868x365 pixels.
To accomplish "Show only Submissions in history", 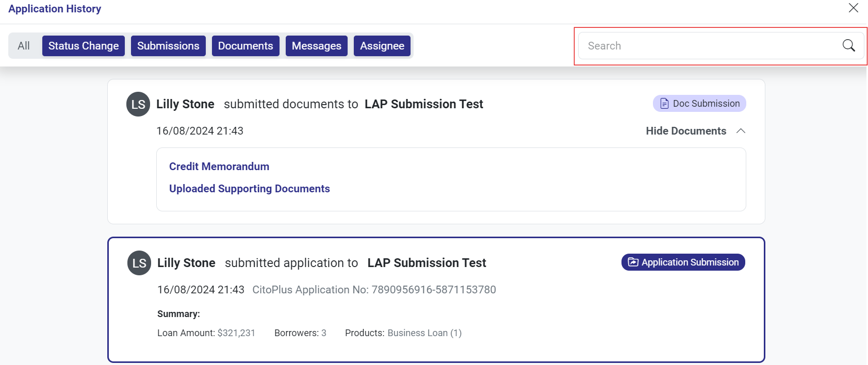I will [168, 46].
